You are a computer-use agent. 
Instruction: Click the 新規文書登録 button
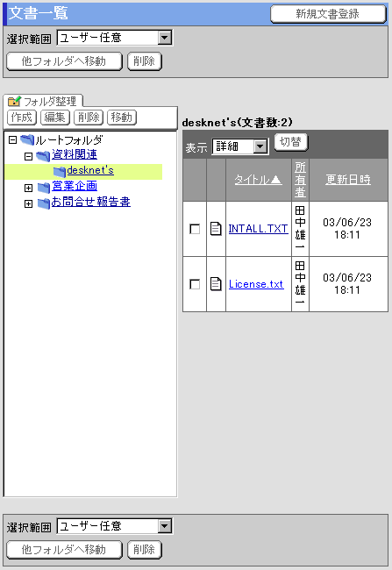tap(328, 14)
